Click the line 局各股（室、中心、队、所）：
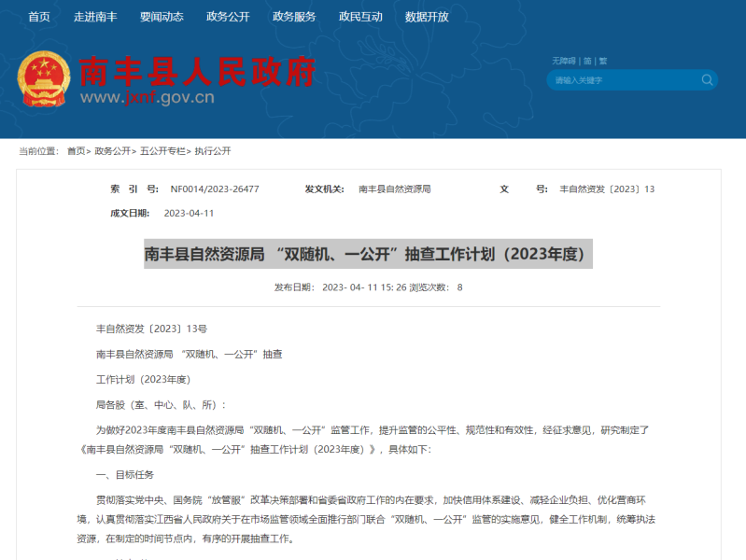The image size is (746, 560). (161, 405)
